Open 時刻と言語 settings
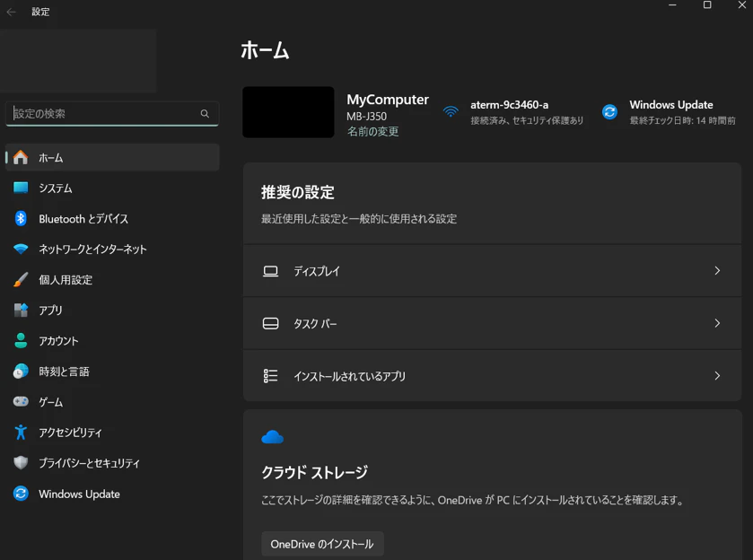 (x=112, y=372)
